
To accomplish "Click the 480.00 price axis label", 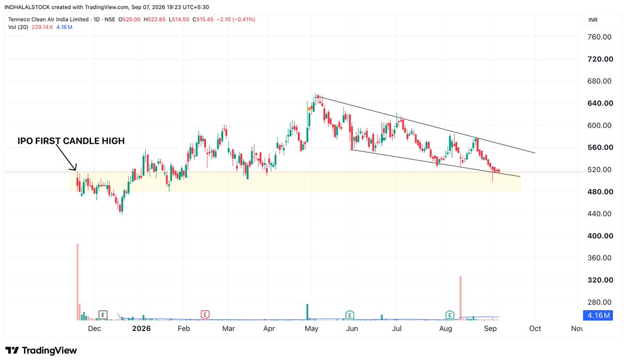I will (x=599, y=192).
